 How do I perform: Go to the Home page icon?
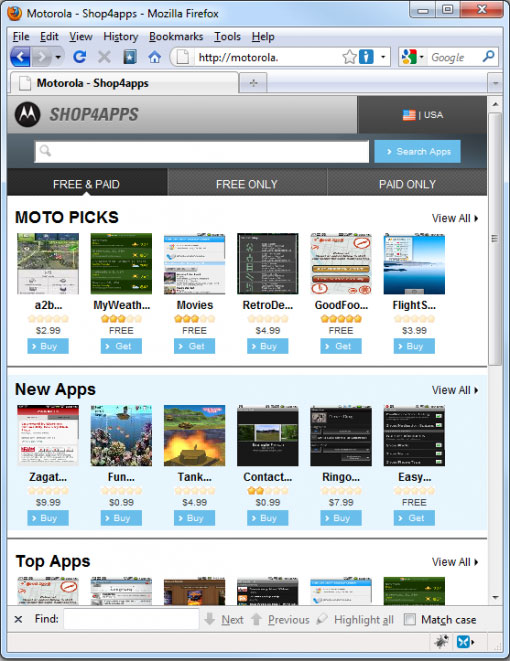click(155, 57)
